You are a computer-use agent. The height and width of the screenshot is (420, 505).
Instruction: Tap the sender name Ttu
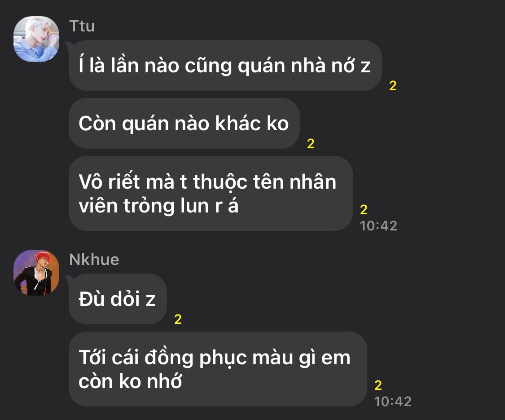click(82, 26)
